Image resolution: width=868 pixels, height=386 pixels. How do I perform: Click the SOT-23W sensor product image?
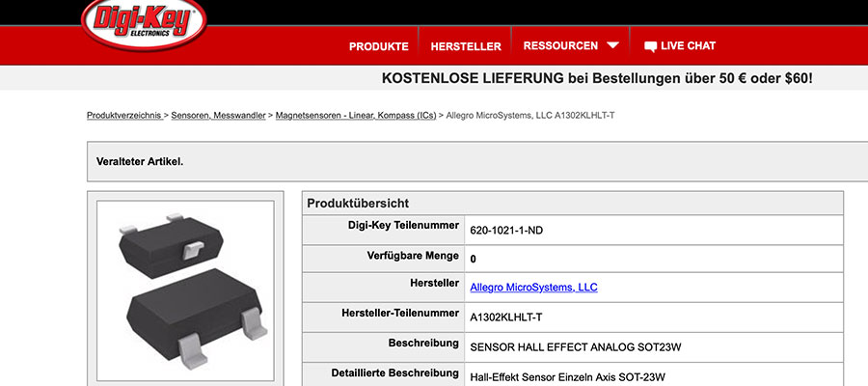185,290
